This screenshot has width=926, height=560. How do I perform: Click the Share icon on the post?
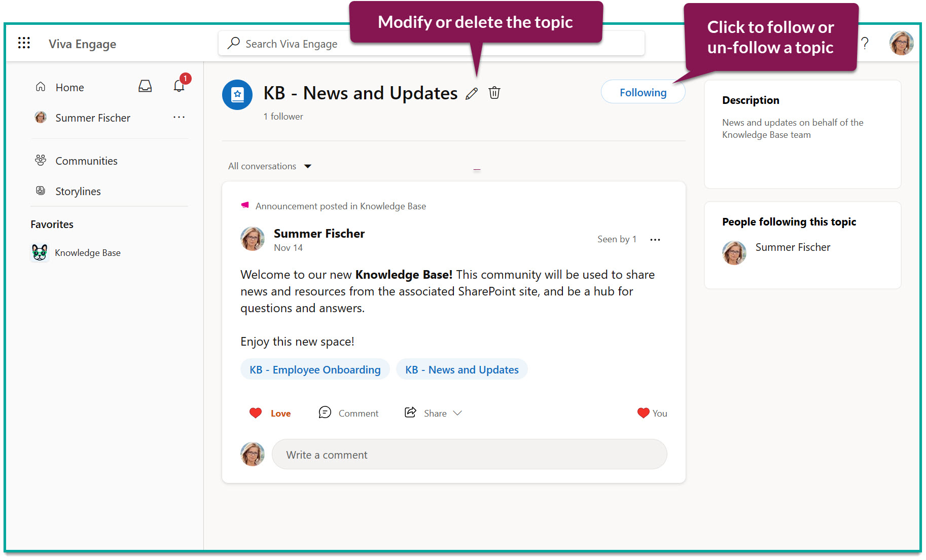[x=410, y=413]
